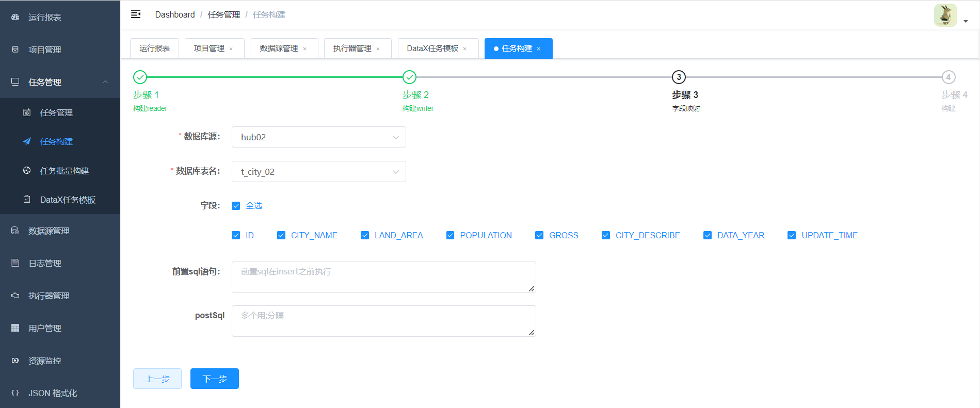
Task: Close the 执行器管理 tab
Action: coord(378,49)
